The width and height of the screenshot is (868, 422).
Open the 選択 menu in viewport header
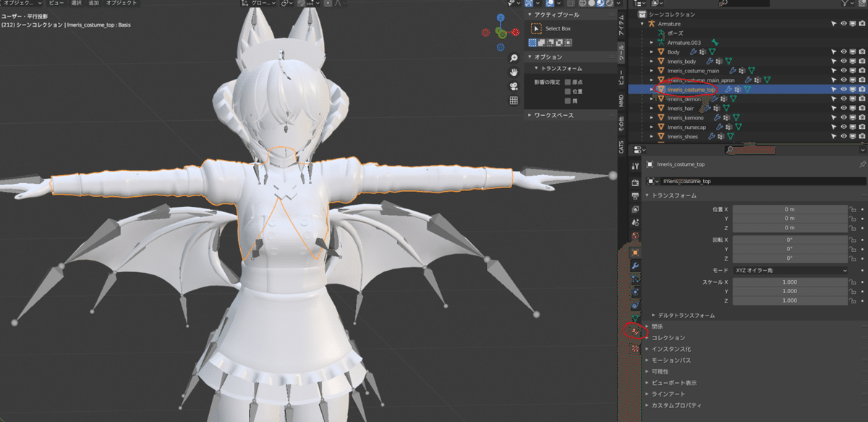coord(75,4)
